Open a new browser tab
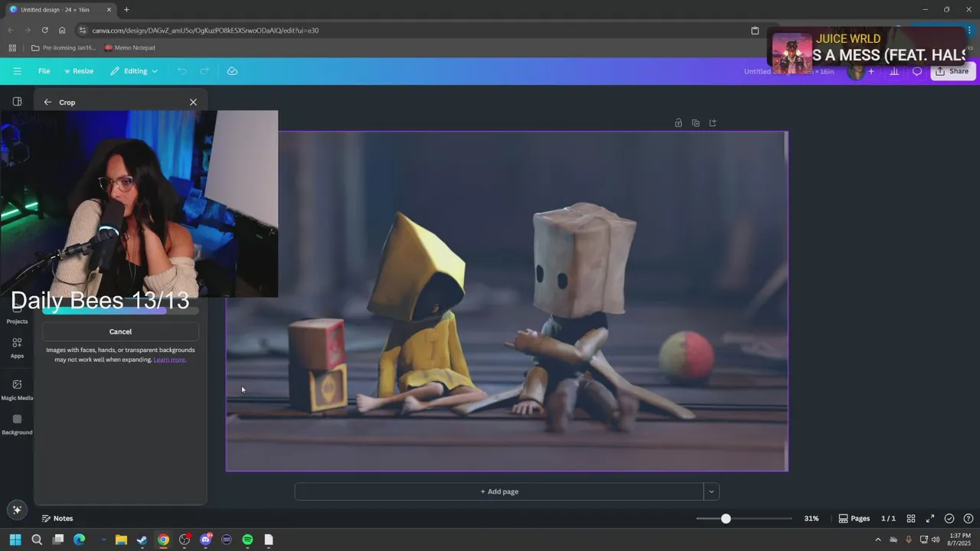 click(x=126, y=10)
